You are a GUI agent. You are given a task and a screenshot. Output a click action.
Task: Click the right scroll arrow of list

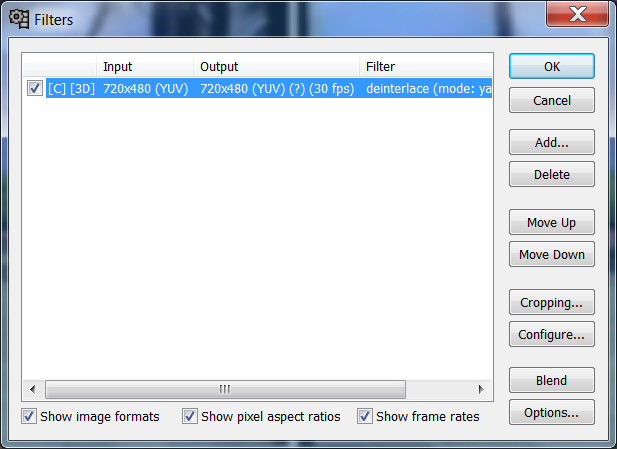point(481,390)
